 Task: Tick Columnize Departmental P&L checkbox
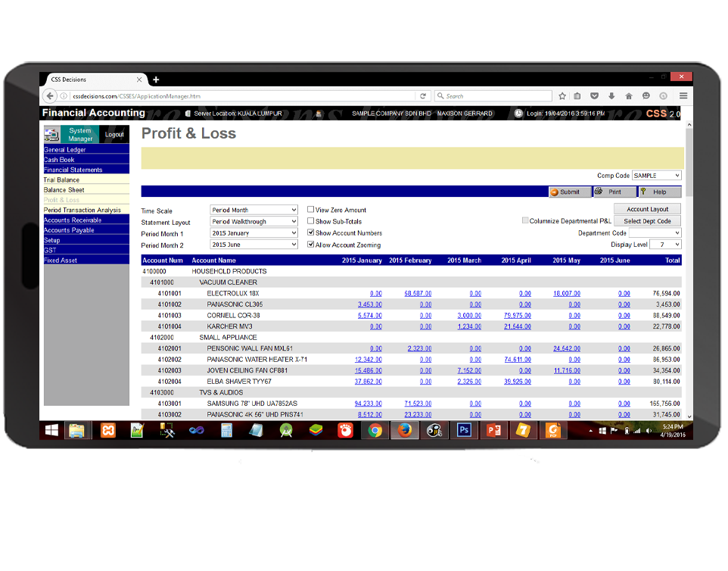[x=525, y=220]
